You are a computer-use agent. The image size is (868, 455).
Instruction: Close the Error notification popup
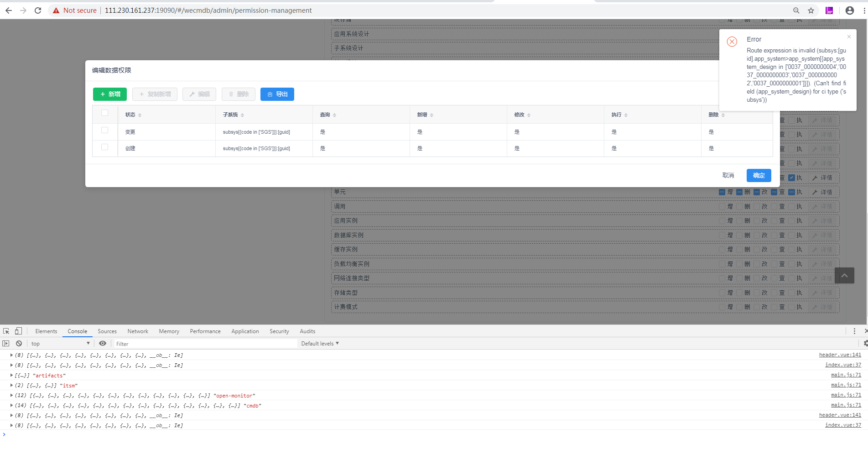tap(849, 37)
